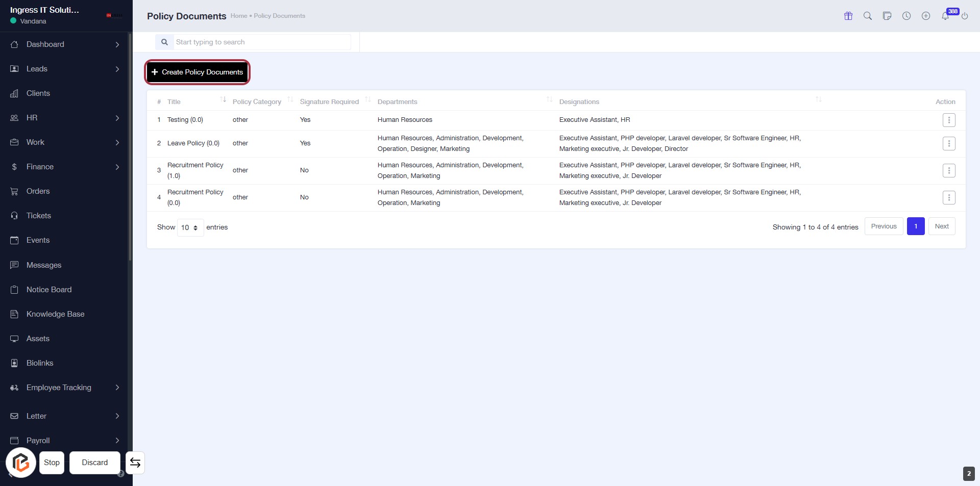Open action menu for Leave Policy row
Viewport: 980px width, 486px height.
(x=948, y=144)
